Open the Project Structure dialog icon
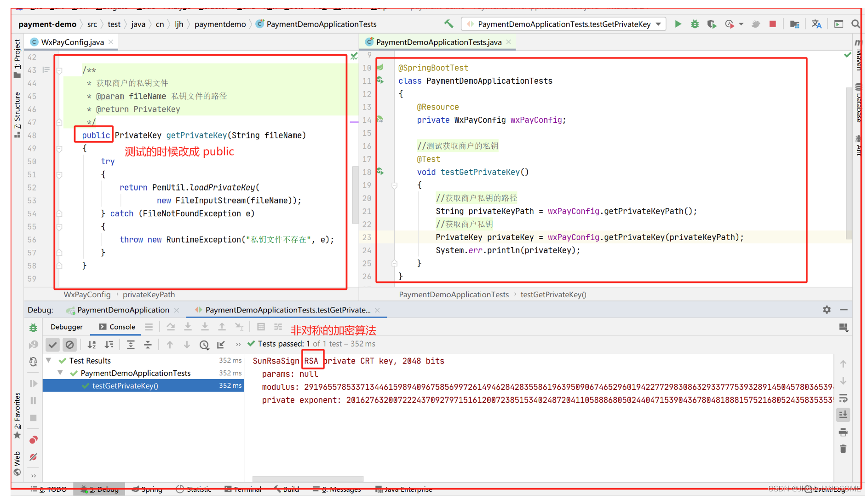 coord(794,24)
